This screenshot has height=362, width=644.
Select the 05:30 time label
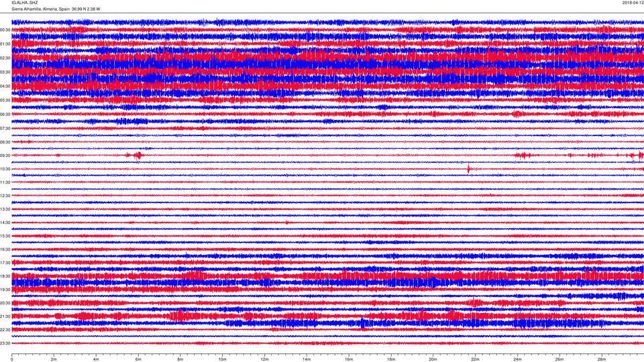[5, 100]
